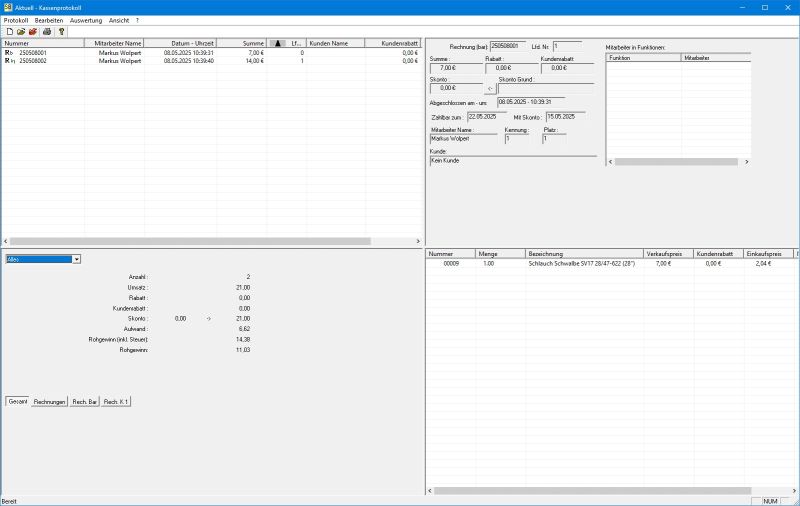This screenshot has width=800, height=506.
Task: Click the R icon of invoice 250508002
Action: (9, 61)
